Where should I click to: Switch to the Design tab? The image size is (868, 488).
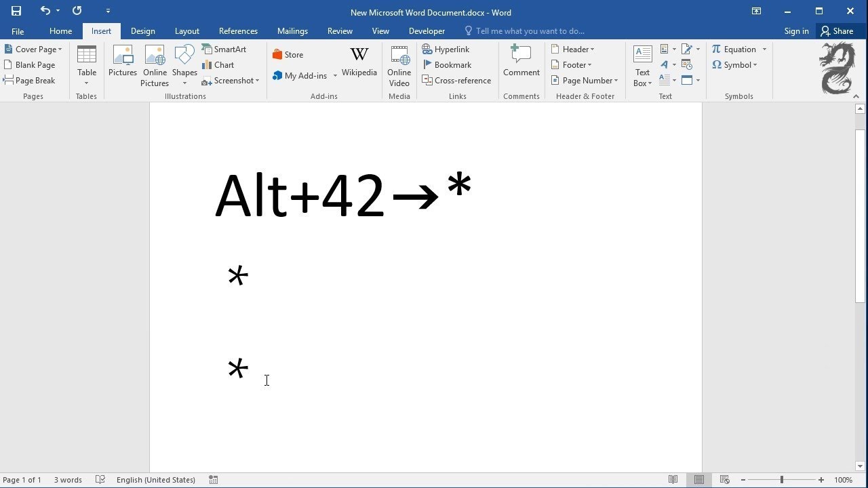(142, 31)
